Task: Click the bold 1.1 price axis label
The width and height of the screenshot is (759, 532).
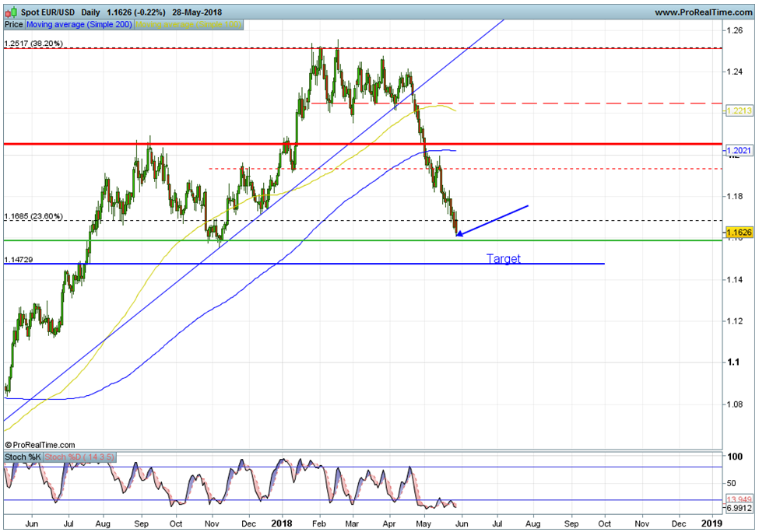Action: [733, 362]
